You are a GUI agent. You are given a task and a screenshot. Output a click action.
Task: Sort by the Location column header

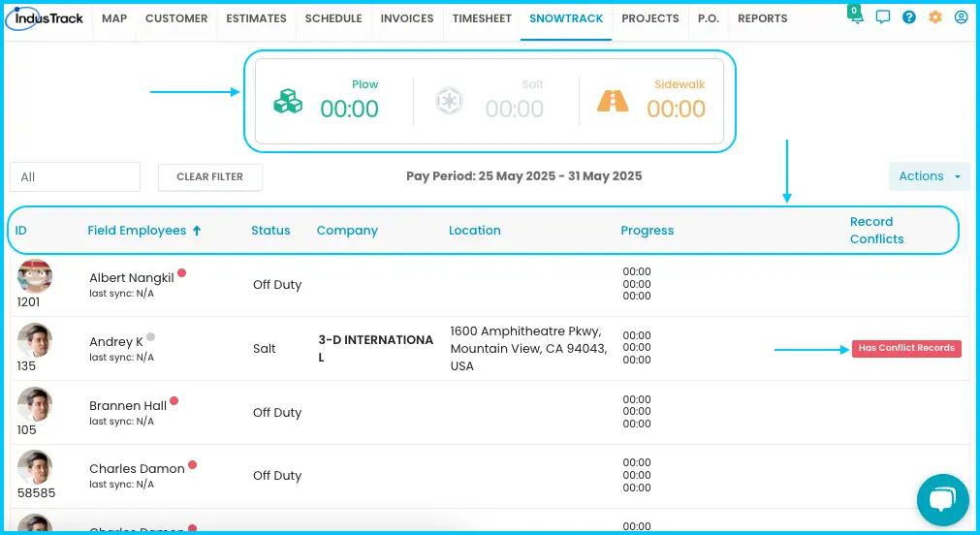[474, 231]
